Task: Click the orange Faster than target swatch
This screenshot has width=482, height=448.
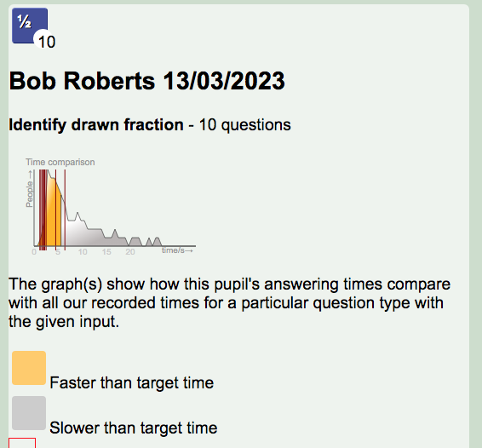Action: point(29,368)
